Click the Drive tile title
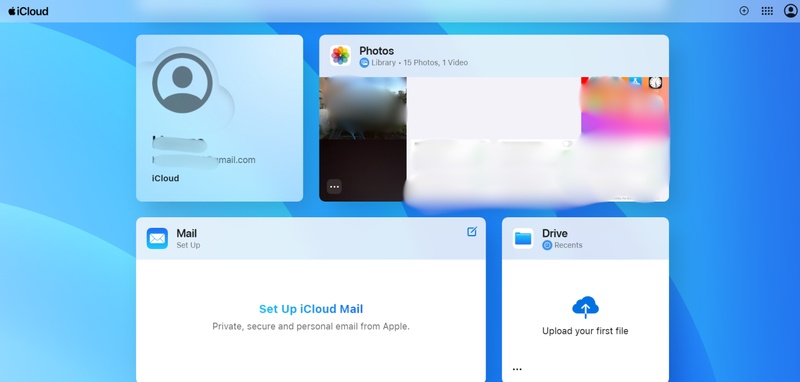The height and width of the screenshot is (382, 800). coord(555,233)
